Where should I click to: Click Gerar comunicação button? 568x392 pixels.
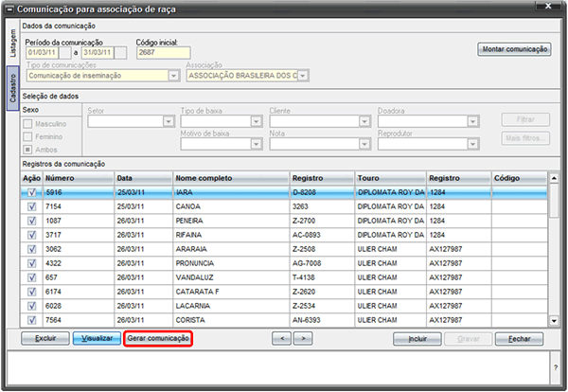pyautogui.click(x=158, y=338)
